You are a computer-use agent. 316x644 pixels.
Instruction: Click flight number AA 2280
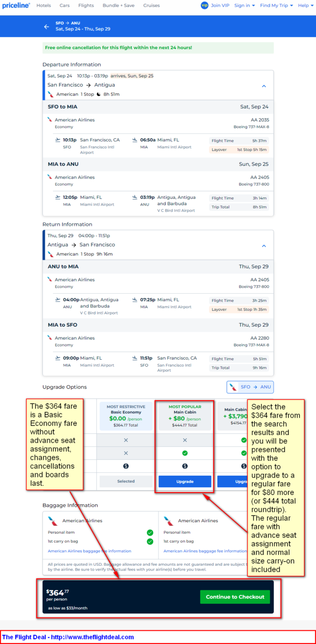(x=260, y=338)
